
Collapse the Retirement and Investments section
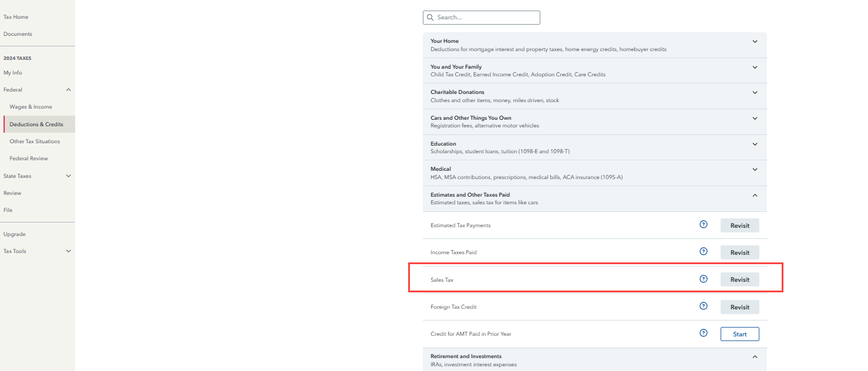755,357
